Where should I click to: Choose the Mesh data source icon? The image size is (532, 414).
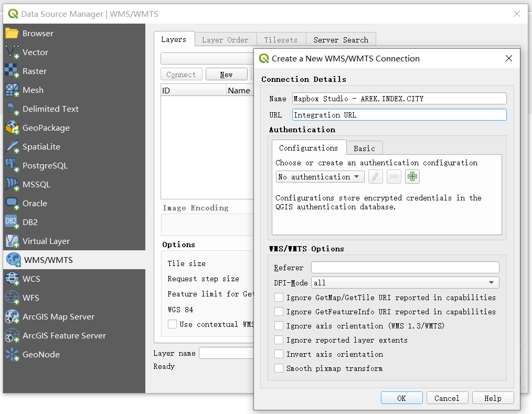click(x=12, y=90)
